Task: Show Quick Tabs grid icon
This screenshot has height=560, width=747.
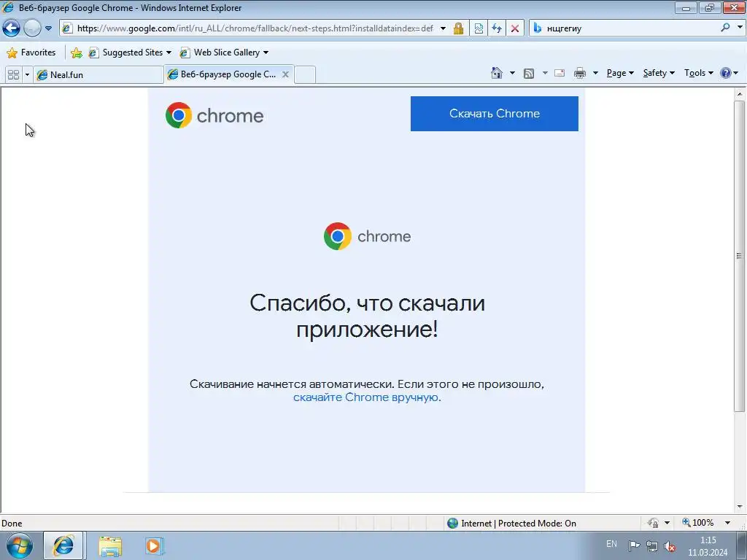Action: pyautogui.click(x=13, y=75)
